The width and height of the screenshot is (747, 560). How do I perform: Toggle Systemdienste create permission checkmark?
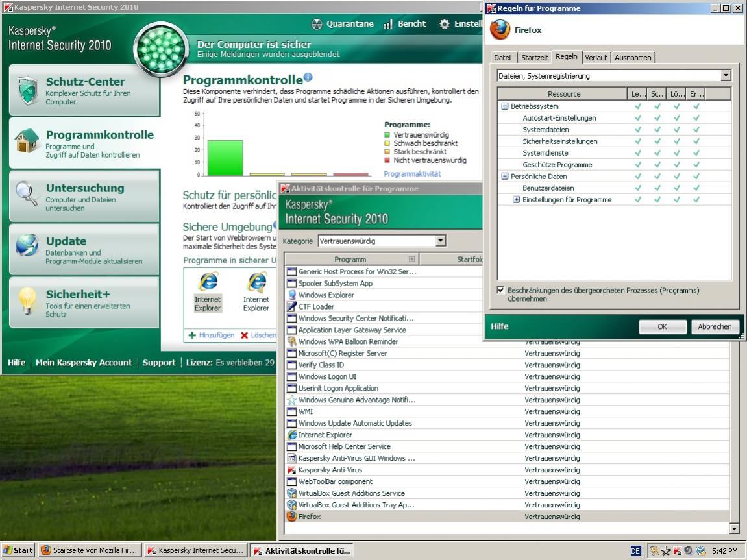696,153
